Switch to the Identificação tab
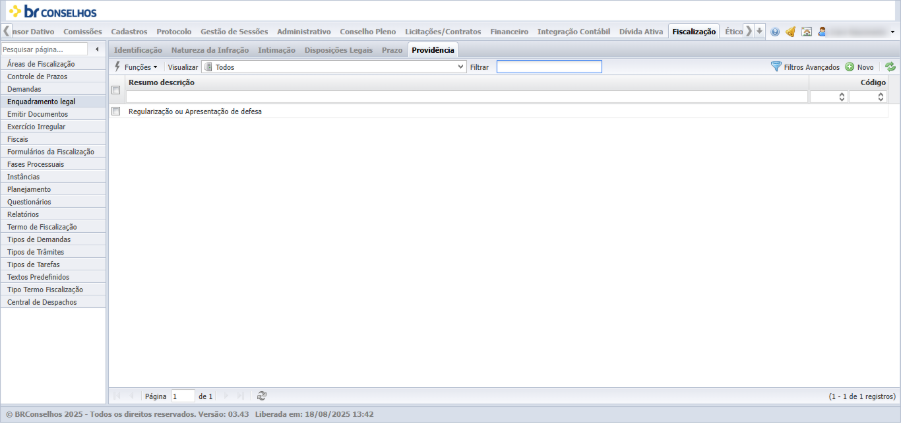The image size is (901, 423). (138, 51)
